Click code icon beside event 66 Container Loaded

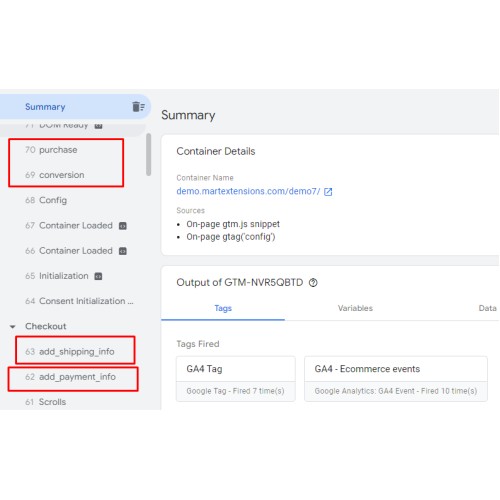click(123, 251)
